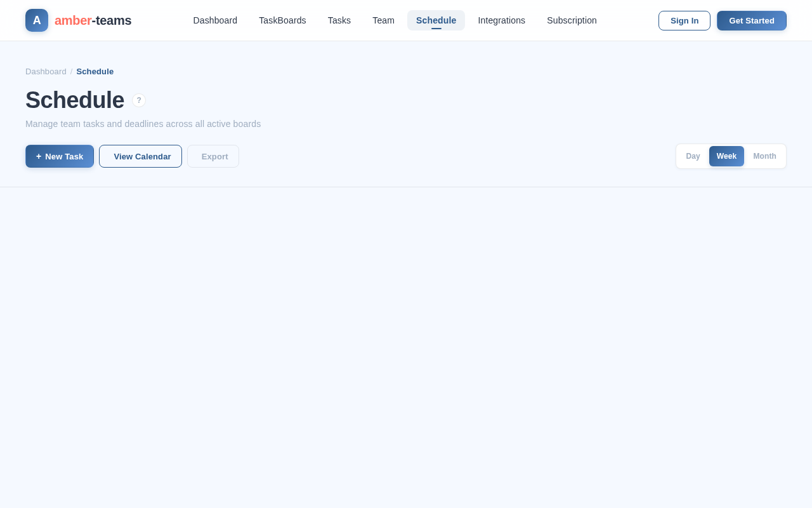Open the amber-teams brand name link
Viewport: 812px width, 508px height.
click(x=93, y=20)
